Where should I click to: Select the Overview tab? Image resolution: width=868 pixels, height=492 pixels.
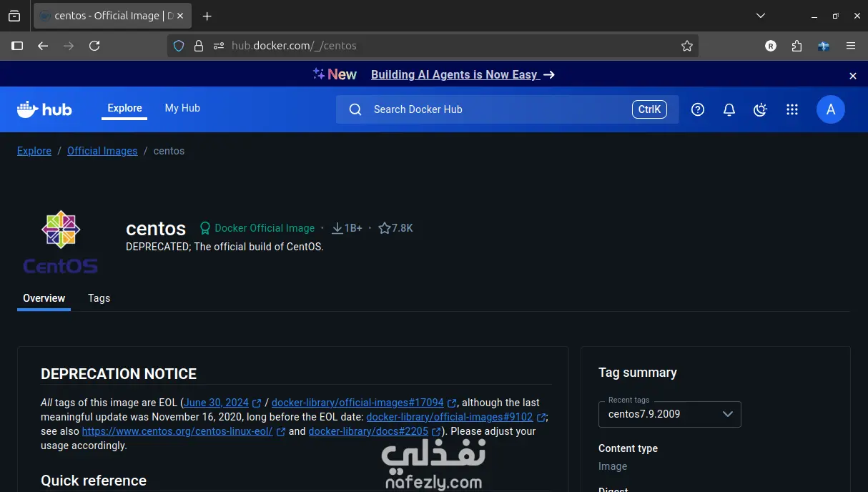(x=44, y=298)
